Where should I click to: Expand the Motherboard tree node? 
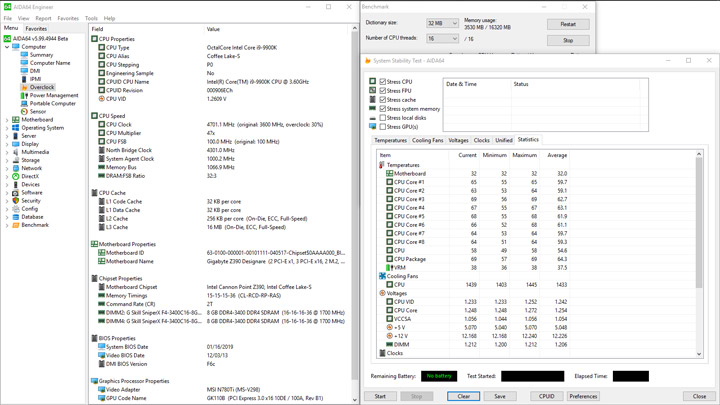tap(7, 120)
